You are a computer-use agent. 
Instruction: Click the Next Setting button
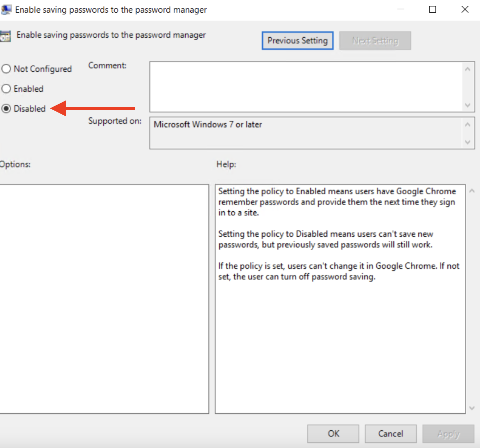375,40
